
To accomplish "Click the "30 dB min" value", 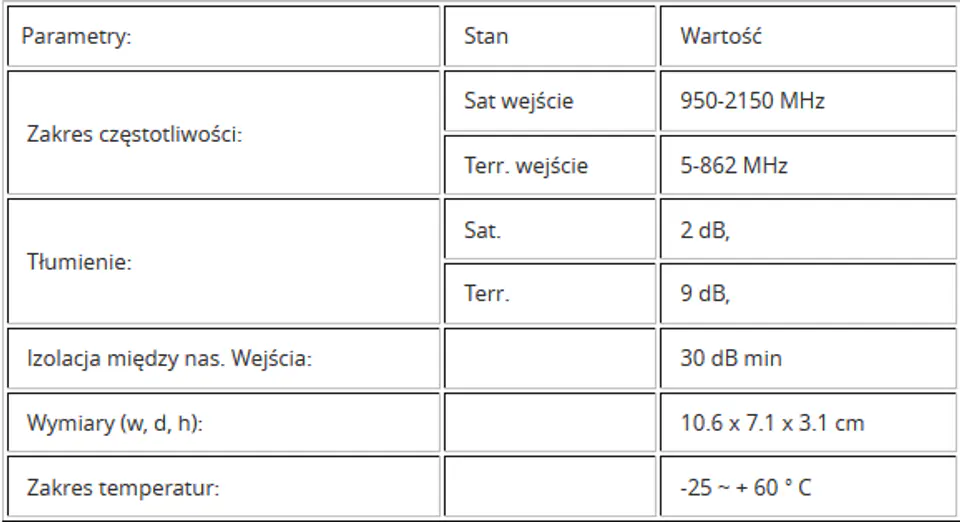I will (731, 359).
